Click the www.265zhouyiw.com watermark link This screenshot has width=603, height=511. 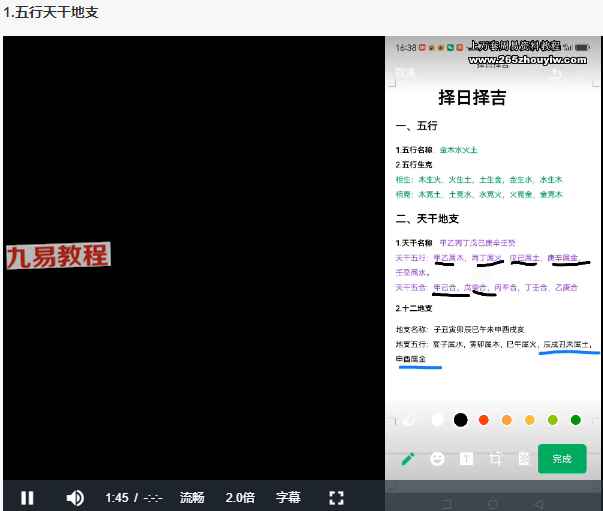[528, 60]
